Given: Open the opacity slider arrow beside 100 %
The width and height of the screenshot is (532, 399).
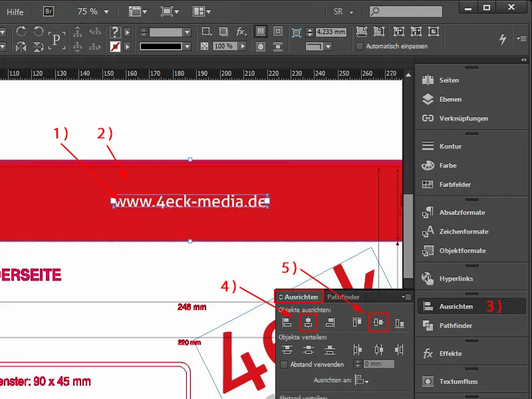Looking at the screenshot, I should tap(243, 46).
